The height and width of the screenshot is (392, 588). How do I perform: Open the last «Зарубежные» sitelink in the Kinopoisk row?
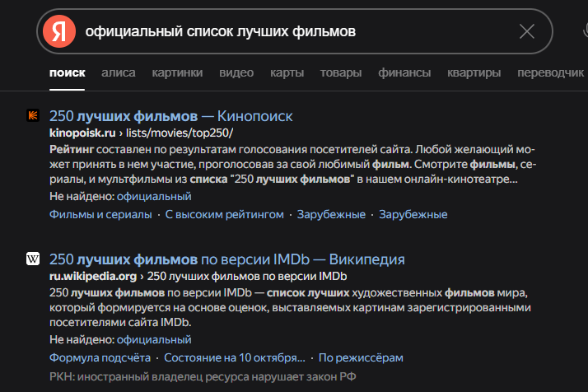[x=413, y=215]
